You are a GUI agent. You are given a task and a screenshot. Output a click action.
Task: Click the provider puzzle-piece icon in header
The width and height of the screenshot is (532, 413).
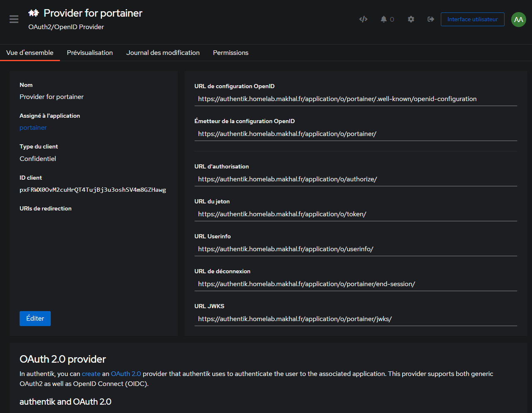coord(34,13)
